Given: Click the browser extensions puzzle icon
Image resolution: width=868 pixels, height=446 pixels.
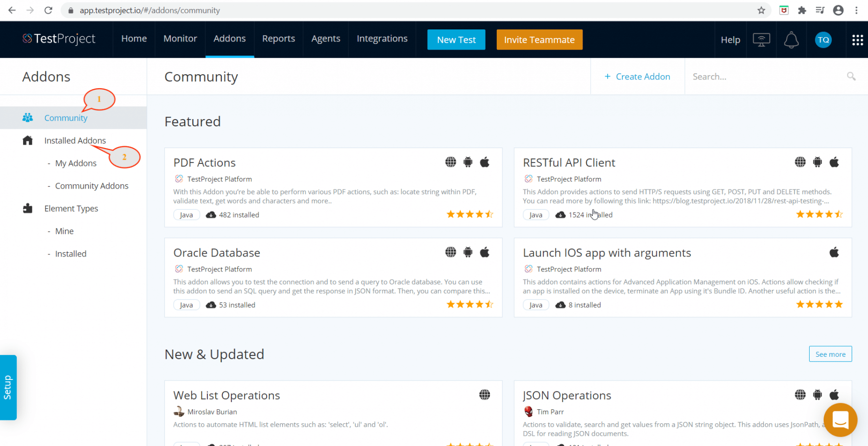Looking at the screenshot, I should pyautogui.click(x=802, y=10).
